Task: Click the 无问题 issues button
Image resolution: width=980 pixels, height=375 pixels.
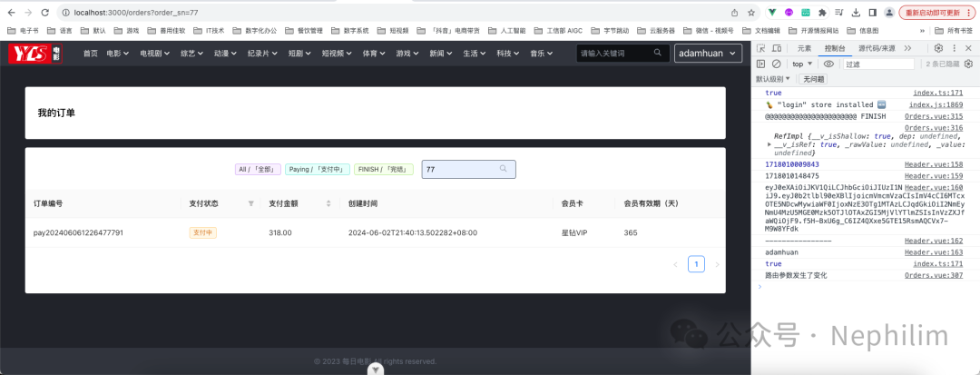Action: coord(812,79)
